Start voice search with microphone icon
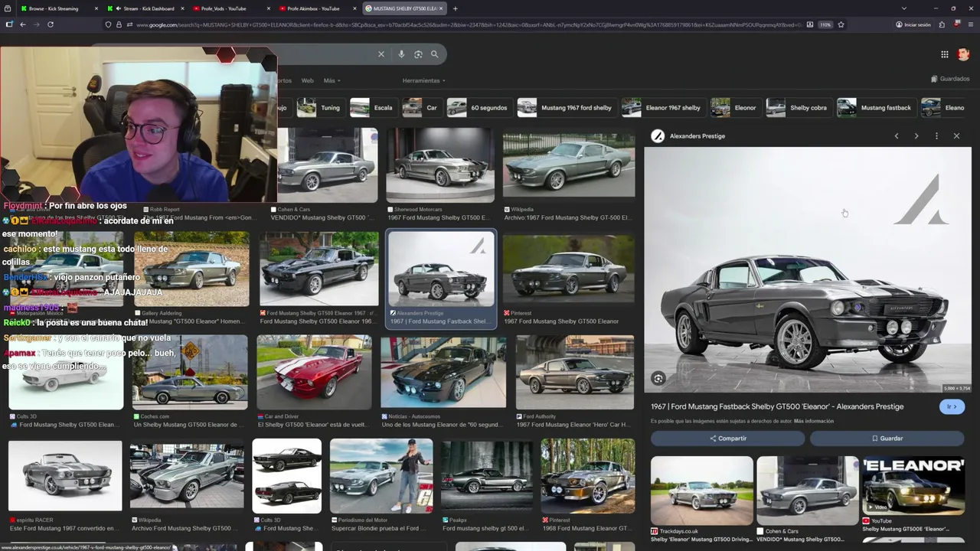The image size is (980, 551). [x=401, y=54]
